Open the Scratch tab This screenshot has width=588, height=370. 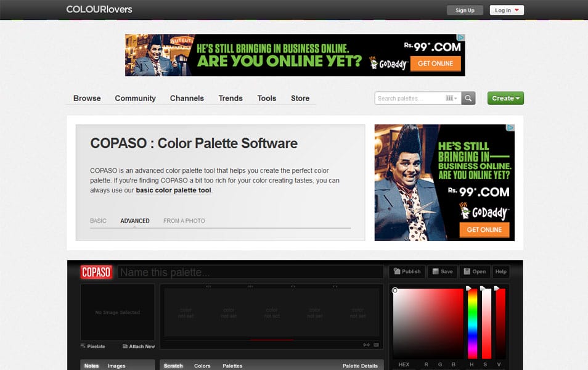click(173, 366)
